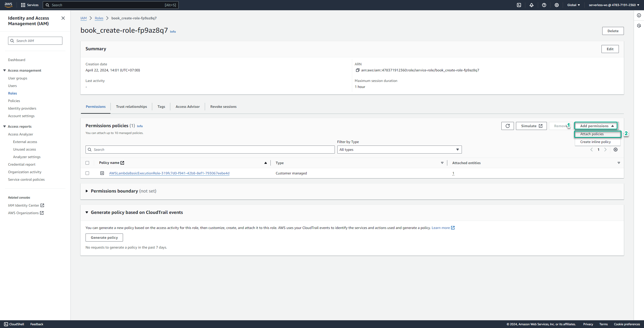644x328 pixels.
Task: Focus the Search IAM field
Action: tap(35, 41)
